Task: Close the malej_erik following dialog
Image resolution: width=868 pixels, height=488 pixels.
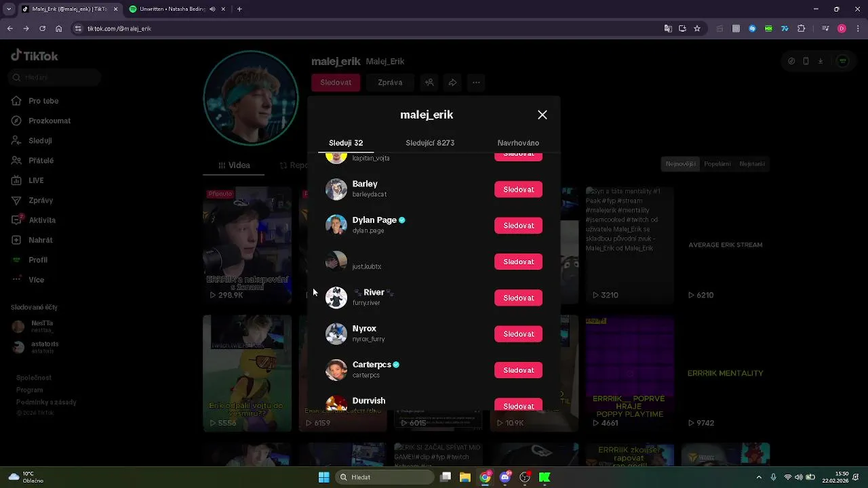Action: coord(542,115)
